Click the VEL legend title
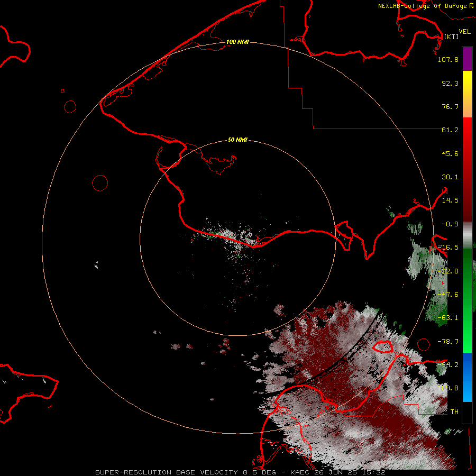This screenshot has height=476, width=476. tap(465, 32)
